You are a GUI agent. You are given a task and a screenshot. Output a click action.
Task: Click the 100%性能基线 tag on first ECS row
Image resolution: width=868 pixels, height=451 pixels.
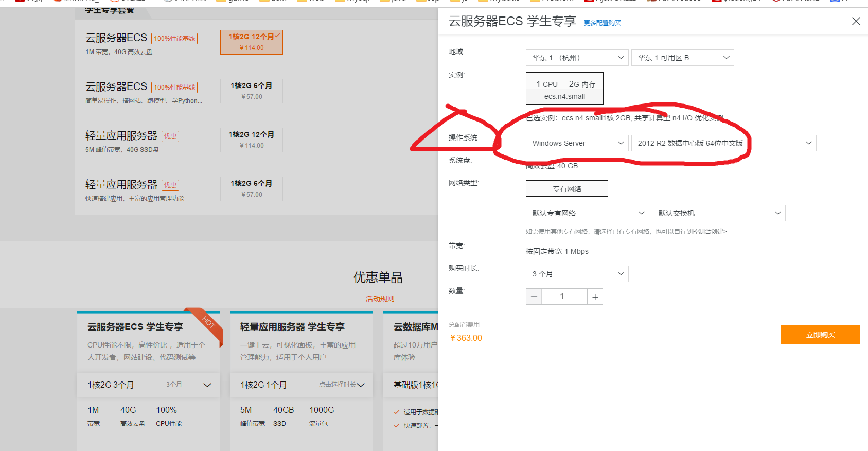click(x=174, y=39)
